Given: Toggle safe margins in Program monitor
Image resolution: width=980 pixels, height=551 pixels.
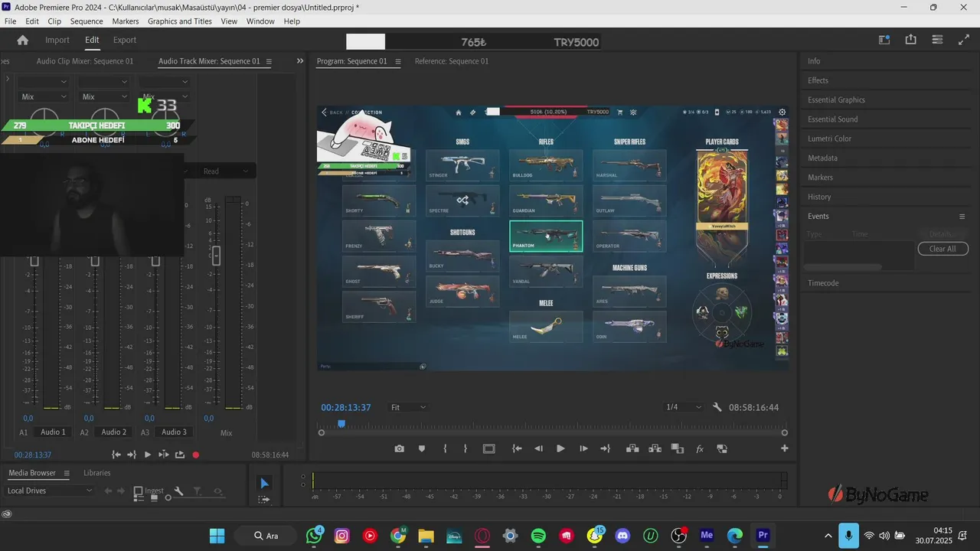Looking at the screenshot, I should (489, 449).
